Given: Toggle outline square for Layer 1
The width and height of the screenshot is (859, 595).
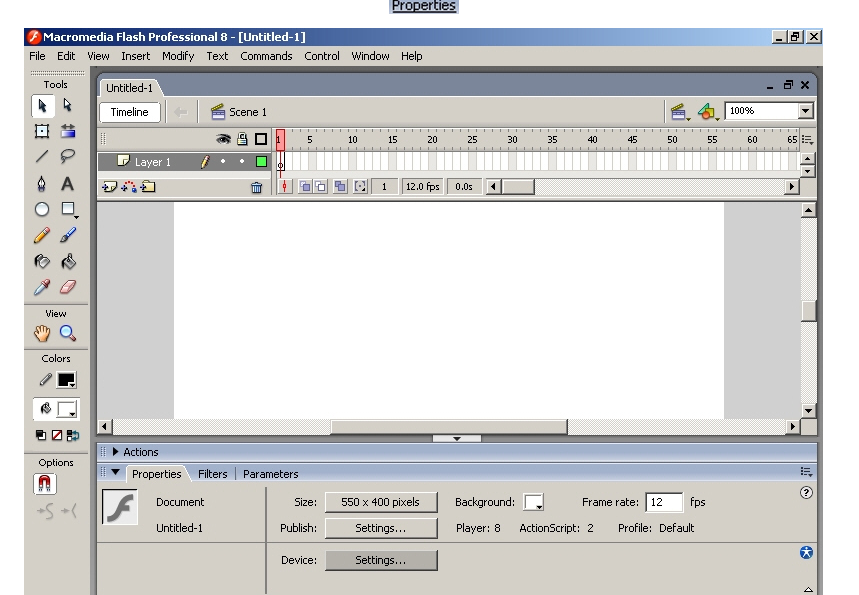Looking at the screenshot, I should click(x=261, y=162).
